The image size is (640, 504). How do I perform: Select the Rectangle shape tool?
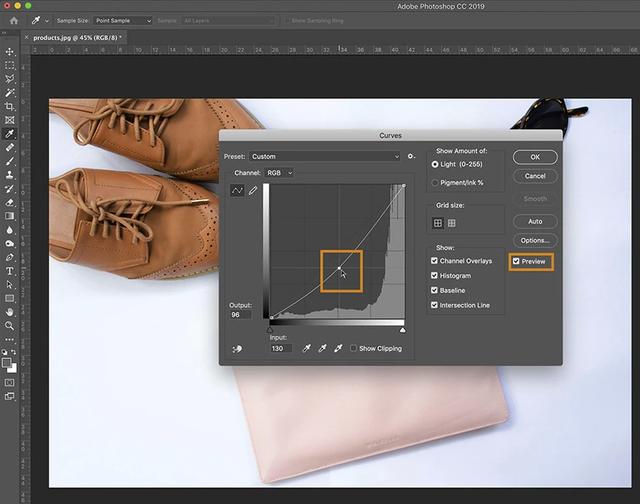click(9, 298)
